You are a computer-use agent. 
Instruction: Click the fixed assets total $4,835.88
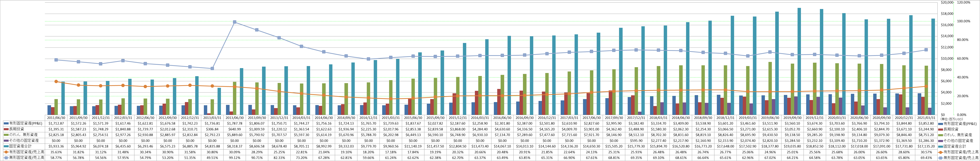[x=212, y=147]
